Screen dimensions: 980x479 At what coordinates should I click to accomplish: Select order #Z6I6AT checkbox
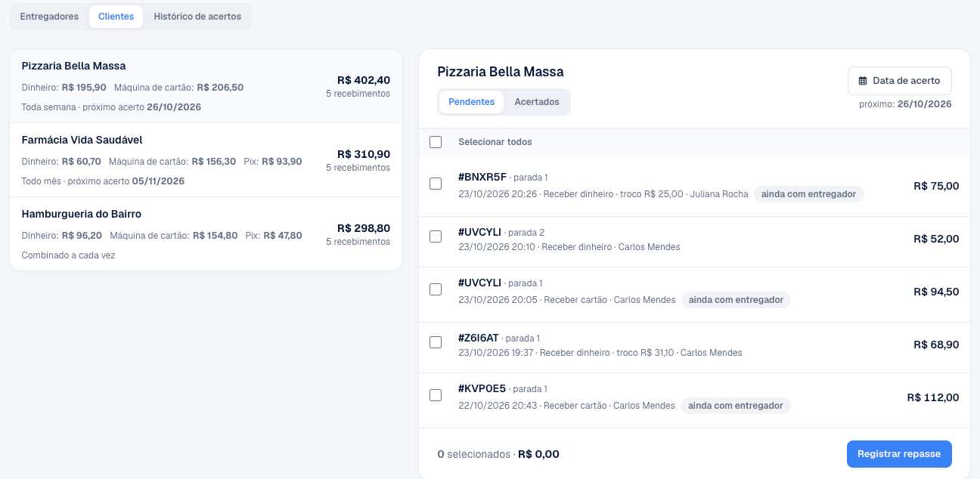click(436, 342)
